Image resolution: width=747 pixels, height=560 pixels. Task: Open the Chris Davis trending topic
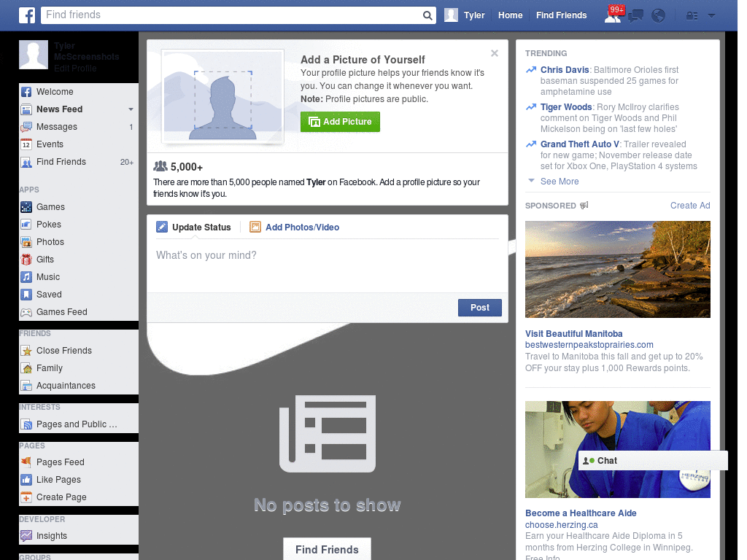point(565,70)
